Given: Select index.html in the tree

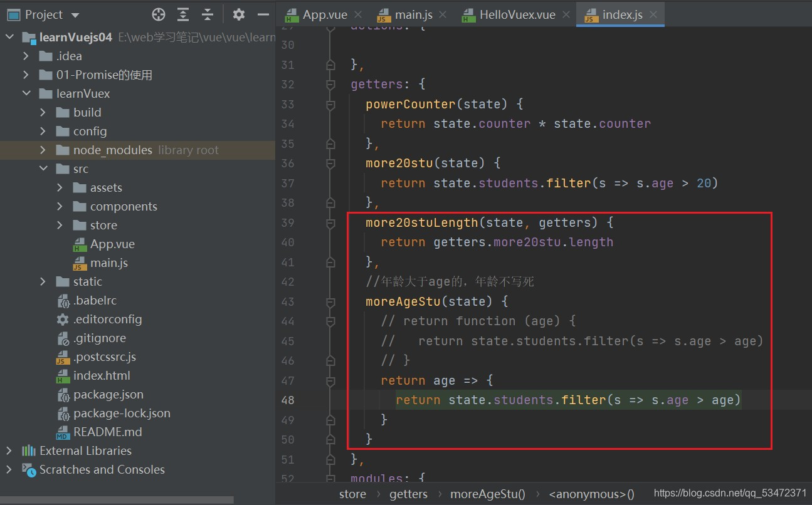Looking at the screenshot, I should pyautogui.click(x=102, y=375).
